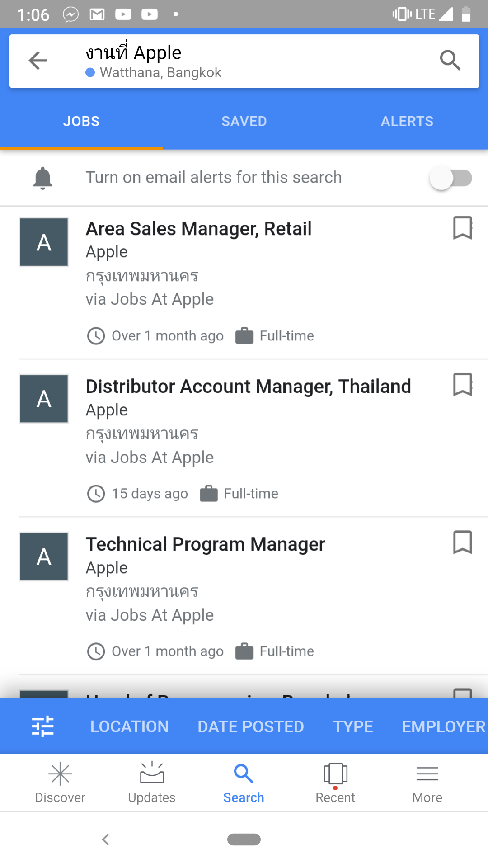Switch to the ALERTS tab
488x868 pixels.
point(407,121)
